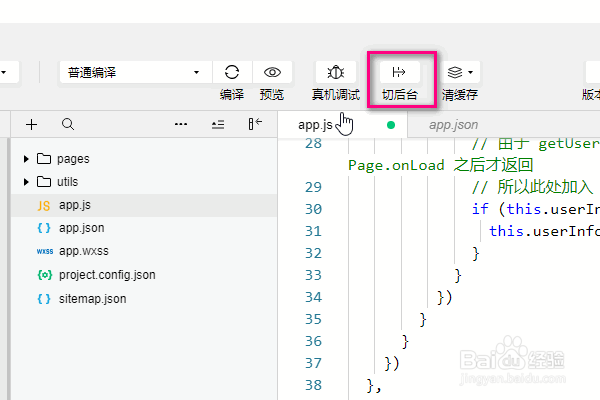Expand the utils folder
This screenshot has width=600, height=400.
(x=26, y=181)
